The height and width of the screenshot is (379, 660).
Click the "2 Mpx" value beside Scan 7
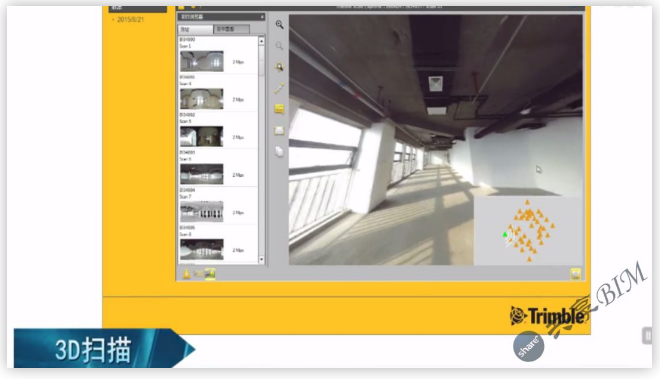coord(238,213)
